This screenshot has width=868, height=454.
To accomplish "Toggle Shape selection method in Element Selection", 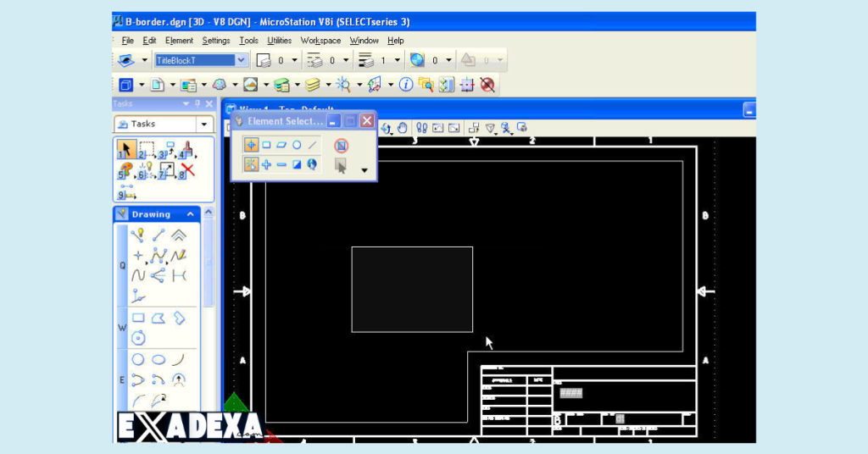I will point(281,145).
